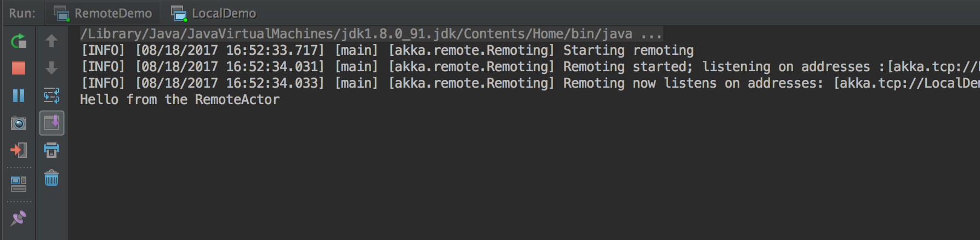Toggle scroll to end of output
Image resolution: width=980 pixels, height=240 pixels.
tap(52, 123)
